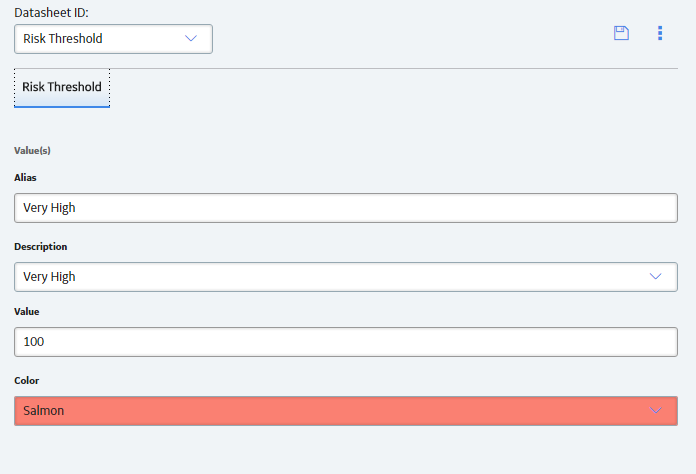Screen dimensions: 696x474
Task: Click the Alias field label
Action: click(25, 178)
